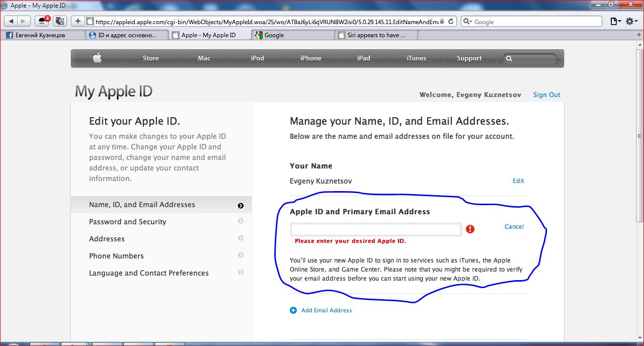Click arrow icon beside Name, ID, and Email Addresses
The width and height of the screenshot is (644, 346).
[240, 205]
